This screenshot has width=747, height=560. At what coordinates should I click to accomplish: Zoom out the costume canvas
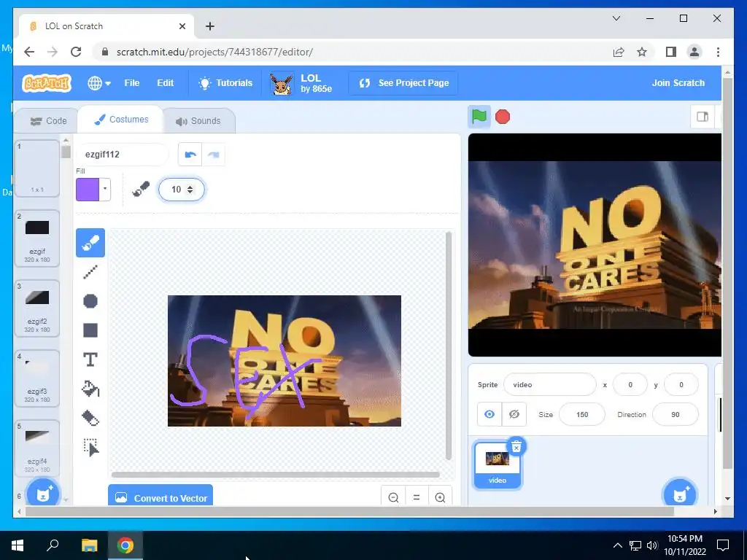tap(393, 497)
